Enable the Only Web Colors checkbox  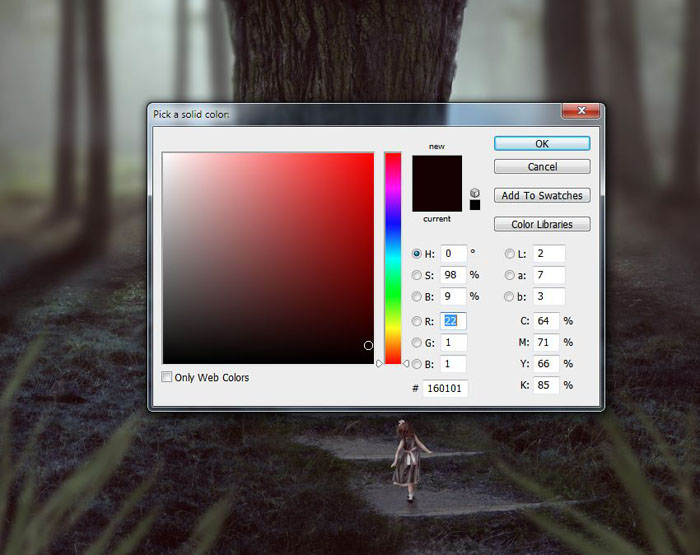tap(167, 377)
